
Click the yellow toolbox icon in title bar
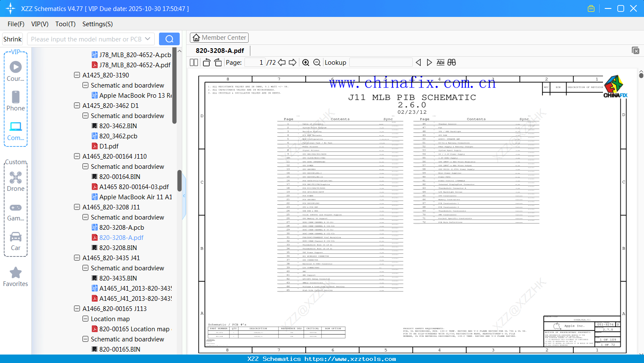click(591, 8)
